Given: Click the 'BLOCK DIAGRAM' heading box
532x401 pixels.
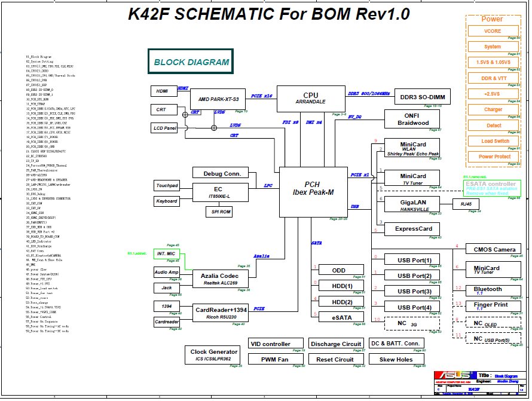Looking at the screenshot, I should pos(191,62).
